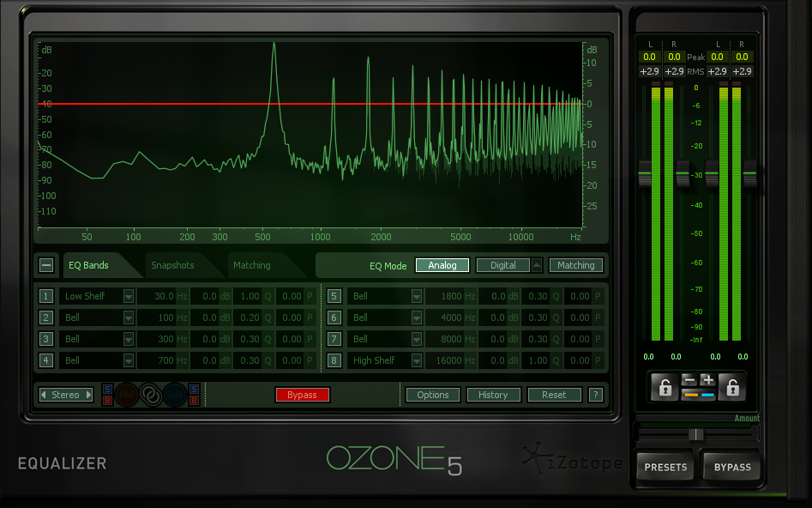This screenshot has width=812, height=508.
Task: Click band 6 frequency field 4000 Hz
Action: click(450, 317)
